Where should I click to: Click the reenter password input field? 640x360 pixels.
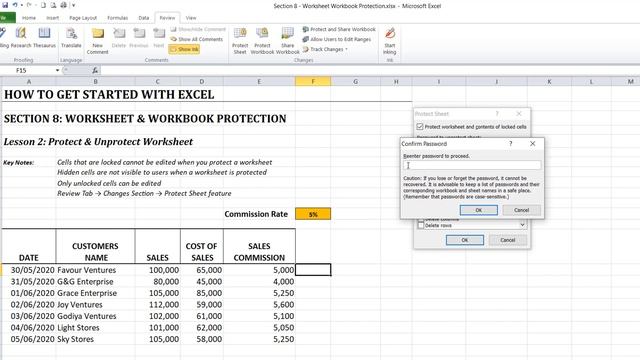click(x=472, y=165)
